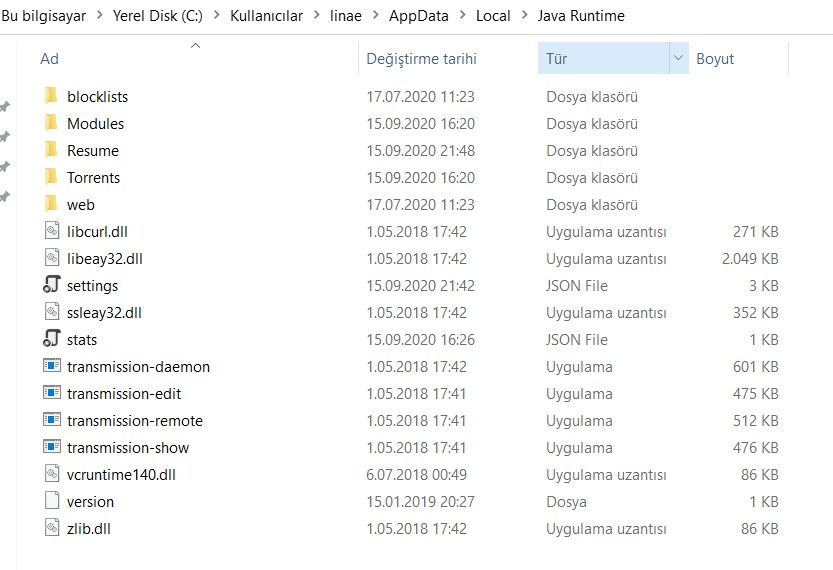This screenshot has width=833, height=570.
Task: Click the 512 KB size value
Action: (755, 421)
